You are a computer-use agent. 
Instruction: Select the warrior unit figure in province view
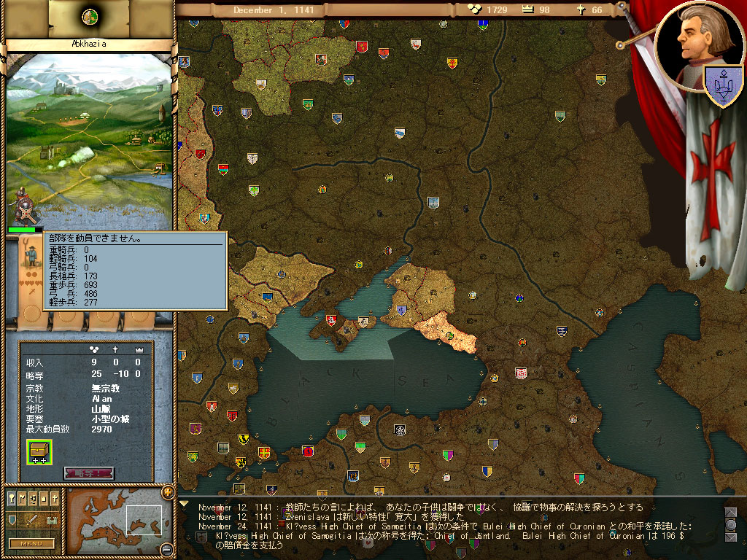point(23,206)
